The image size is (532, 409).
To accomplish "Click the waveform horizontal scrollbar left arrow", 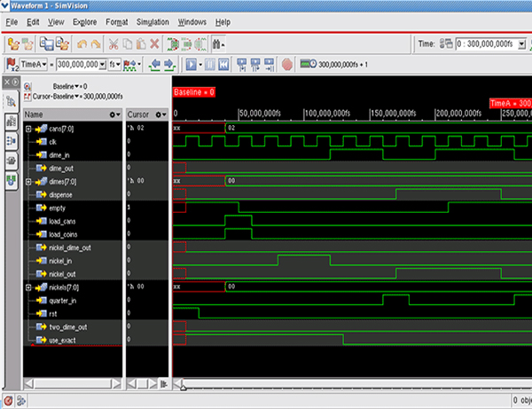I will point(178,383).
